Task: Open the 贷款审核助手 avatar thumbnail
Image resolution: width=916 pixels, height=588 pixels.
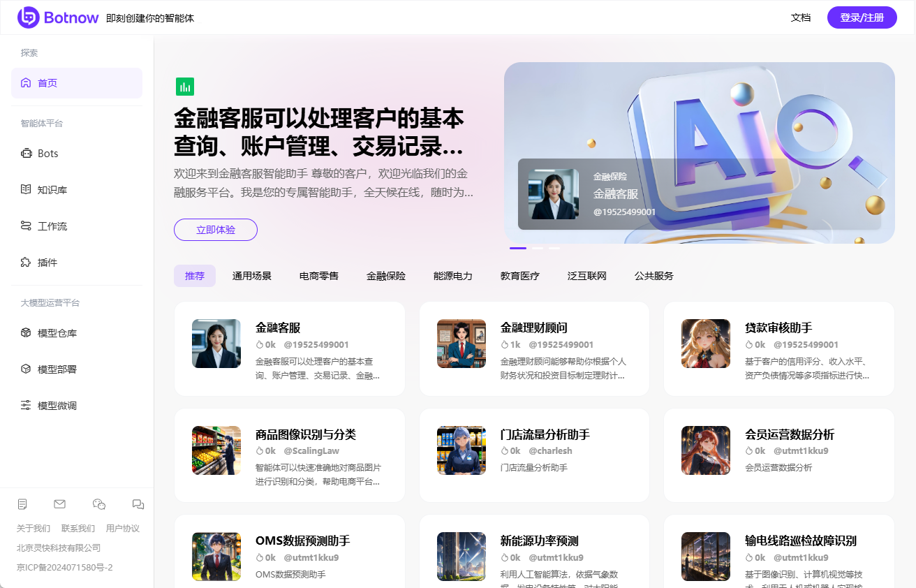Action: [706, 344]
